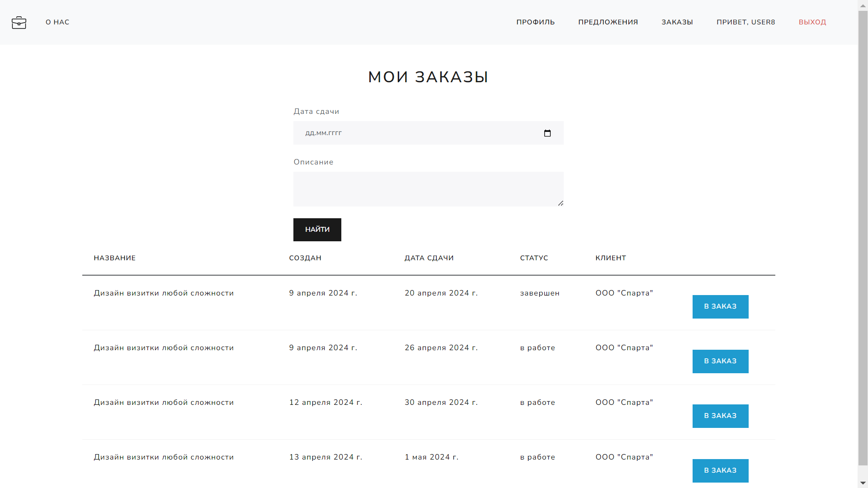The width and height of the screenshot is (868, 488).
Task: Click the КЛИЕНТ column header
Action: coord(611,258)
